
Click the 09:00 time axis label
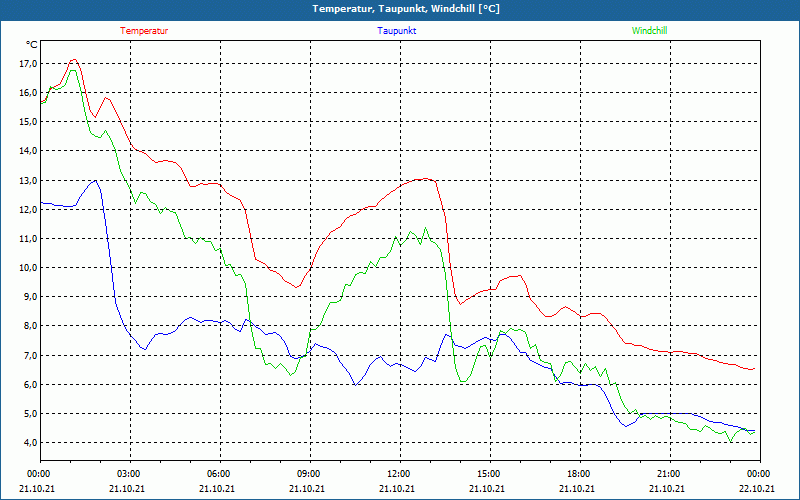point(310,474)
